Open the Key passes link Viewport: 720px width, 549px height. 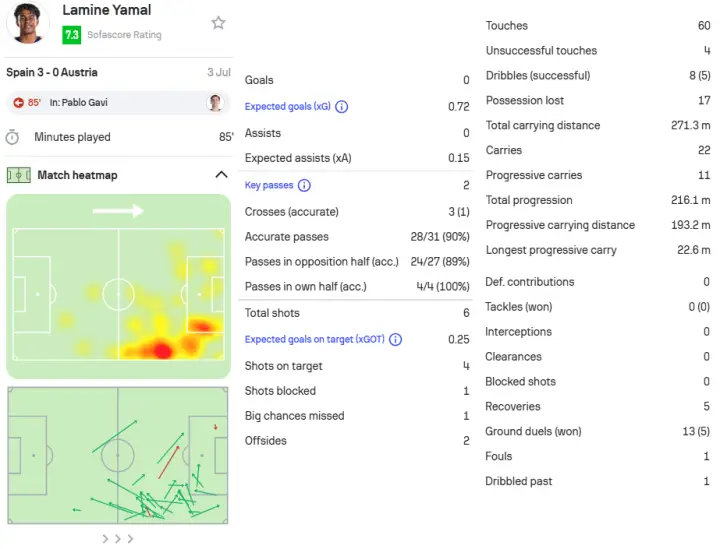(269, 185)
